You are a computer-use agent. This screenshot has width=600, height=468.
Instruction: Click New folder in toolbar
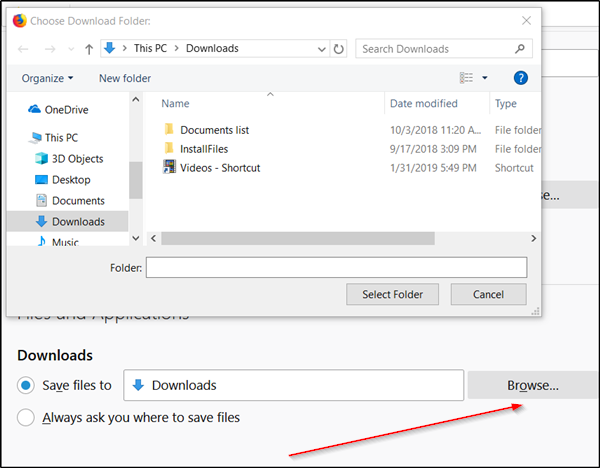click(125, 78)
